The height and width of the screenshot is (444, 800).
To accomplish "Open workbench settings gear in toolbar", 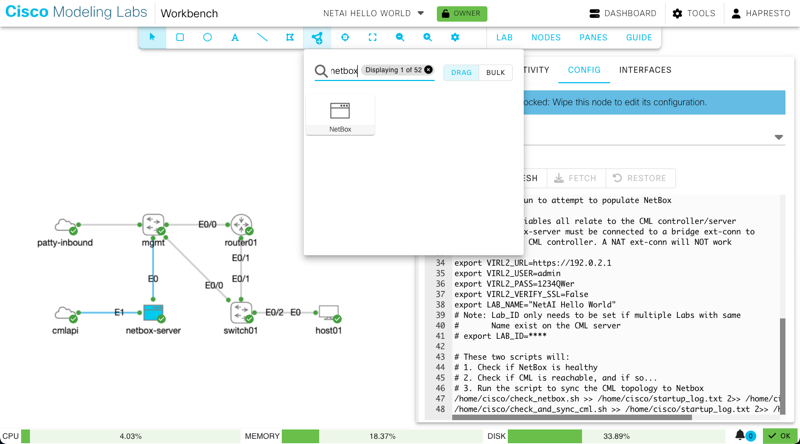I will click(455, 37).
